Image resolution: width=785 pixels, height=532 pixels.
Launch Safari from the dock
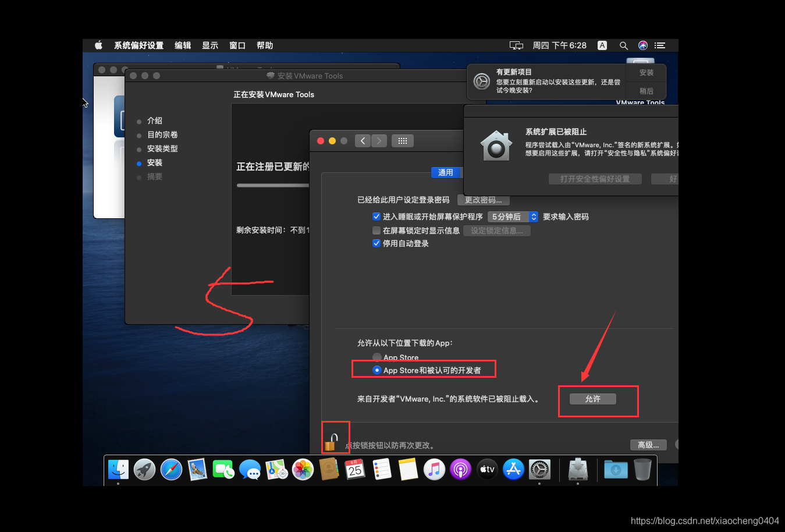(x=171, y=470)
